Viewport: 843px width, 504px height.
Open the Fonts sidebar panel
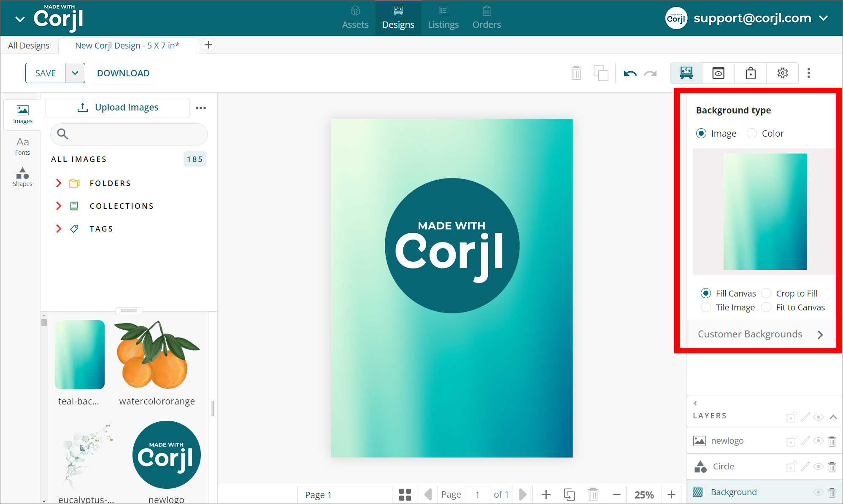point(22,146)
